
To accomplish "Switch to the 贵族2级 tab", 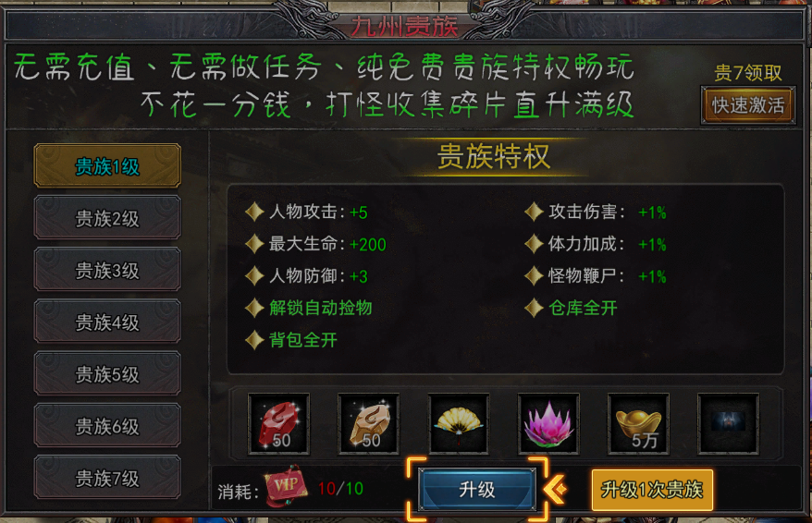I will pos(107,218).
